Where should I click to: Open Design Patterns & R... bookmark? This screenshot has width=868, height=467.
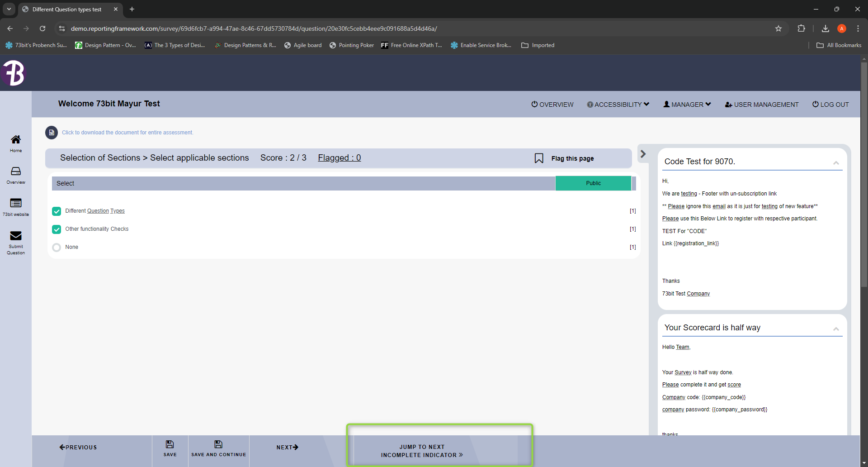coord(245,45)
